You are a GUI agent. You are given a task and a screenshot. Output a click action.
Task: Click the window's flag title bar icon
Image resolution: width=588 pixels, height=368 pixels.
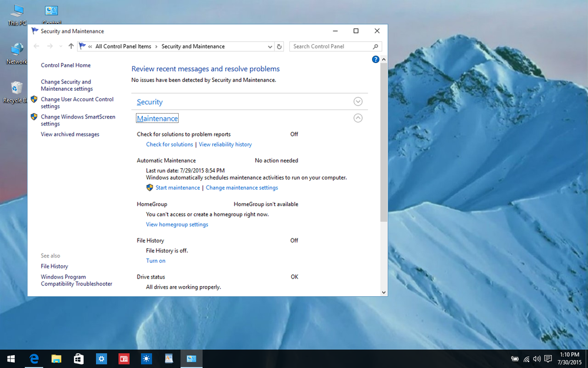[35, 31]
